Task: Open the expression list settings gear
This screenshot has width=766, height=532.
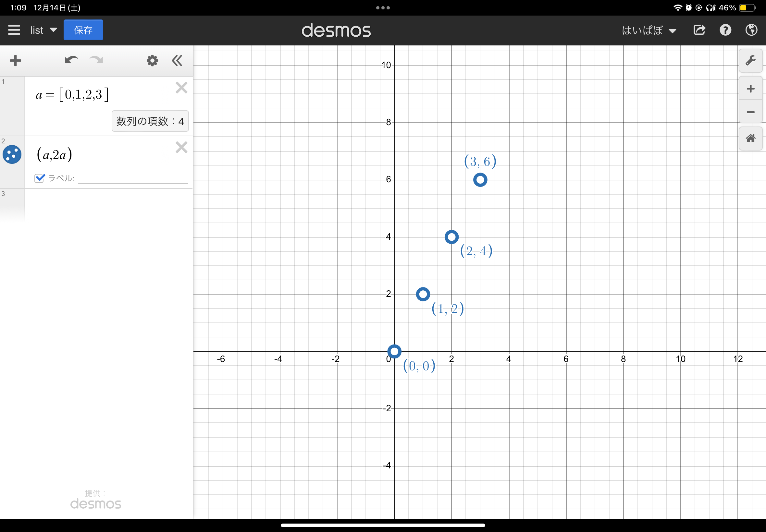Action: [x=152, y=60]
